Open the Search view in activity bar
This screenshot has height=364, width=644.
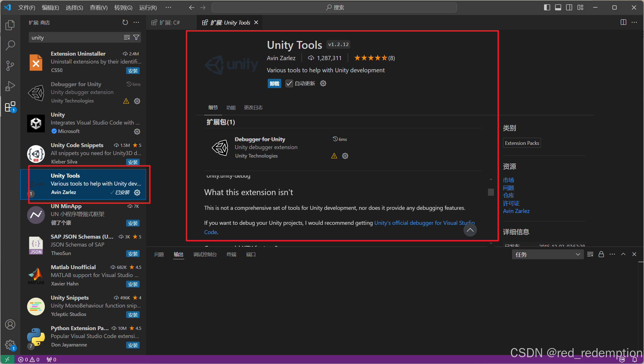tap(10, 45)
